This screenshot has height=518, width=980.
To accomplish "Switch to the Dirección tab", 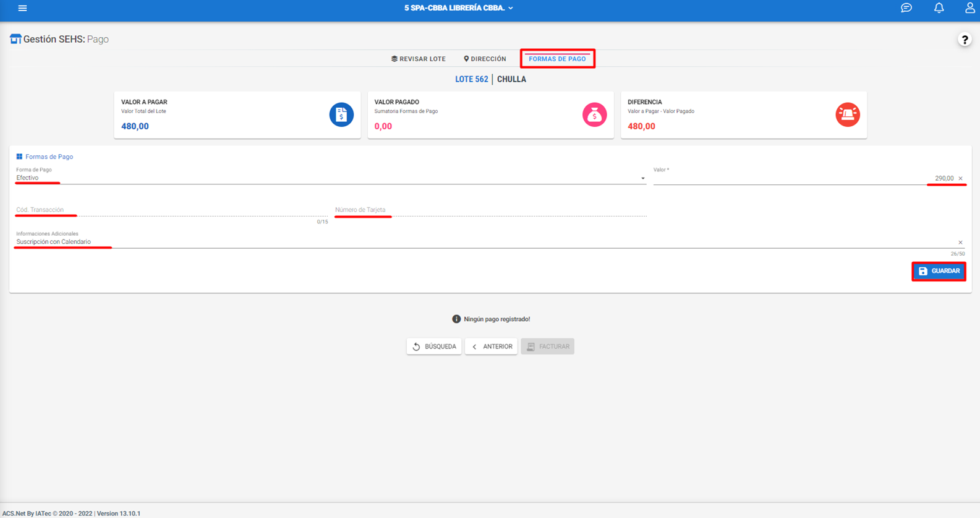I will [x=485, y=59].
